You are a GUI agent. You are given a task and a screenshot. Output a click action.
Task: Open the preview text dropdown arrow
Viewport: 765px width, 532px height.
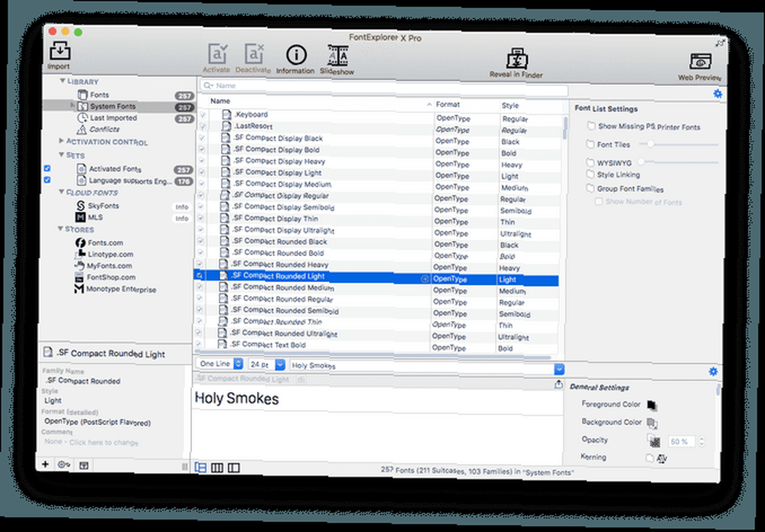(x=559, y=369)
